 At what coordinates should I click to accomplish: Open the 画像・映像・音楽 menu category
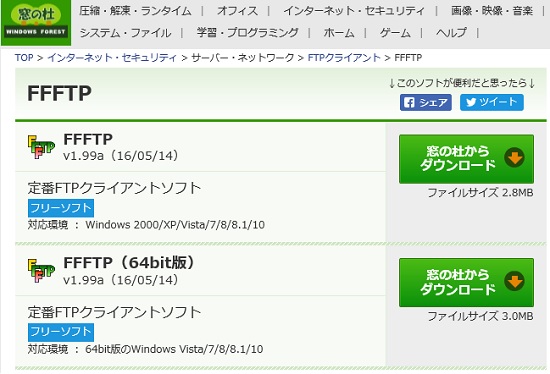coord(492,11)
